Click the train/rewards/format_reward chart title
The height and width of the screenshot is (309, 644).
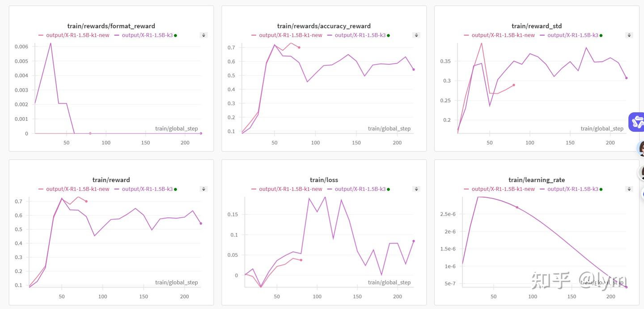point(111,26)
